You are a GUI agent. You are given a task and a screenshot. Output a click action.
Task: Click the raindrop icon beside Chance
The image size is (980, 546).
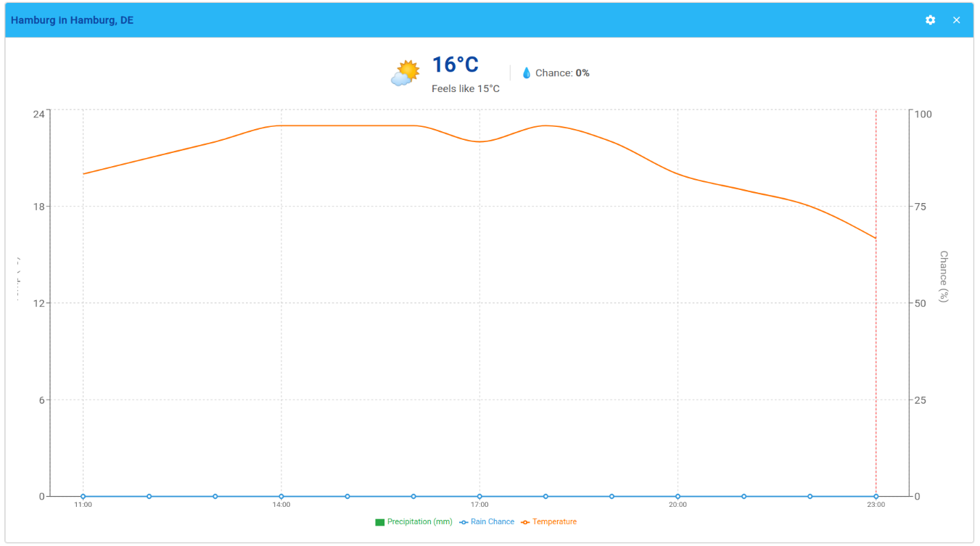527,73
